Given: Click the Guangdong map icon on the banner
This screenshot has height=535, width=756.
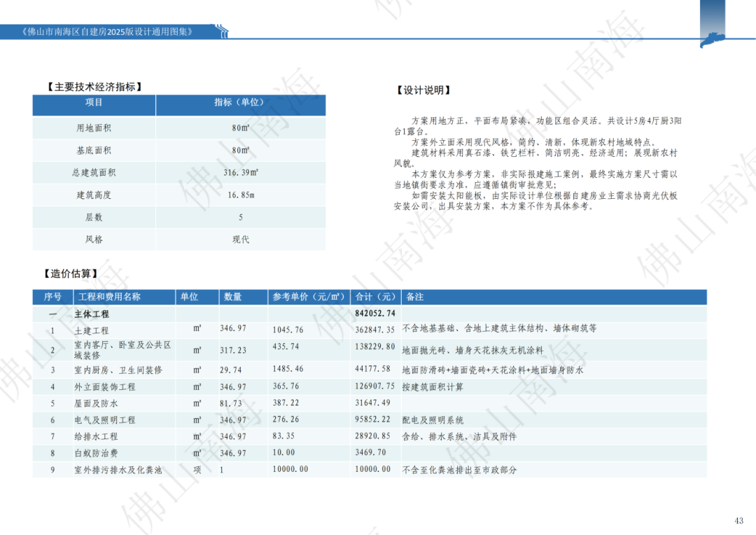Looking at the screenshot, I should [x=712, y=40].
